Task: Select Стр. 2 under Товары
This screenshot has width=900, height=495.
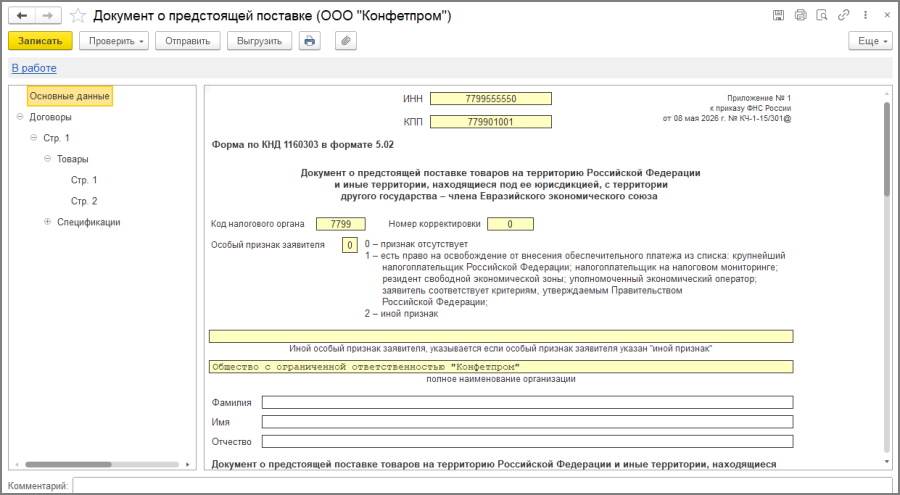Action: (84, 201)
